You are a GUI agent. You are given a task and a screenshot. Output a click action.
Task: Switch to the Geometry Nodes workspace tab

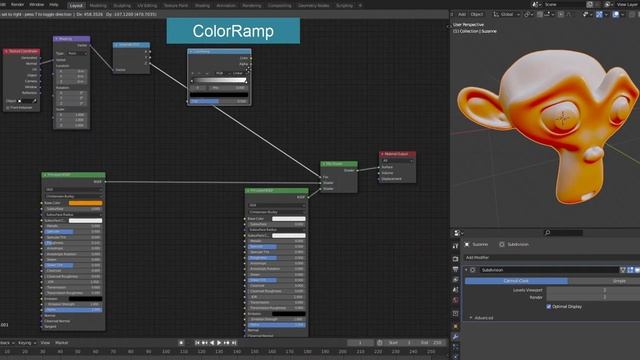coord(313,5)
